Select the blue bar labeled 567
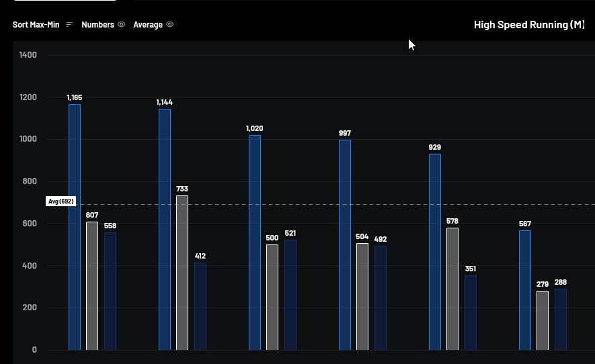 pyautogui.click(x=525, y=290)
